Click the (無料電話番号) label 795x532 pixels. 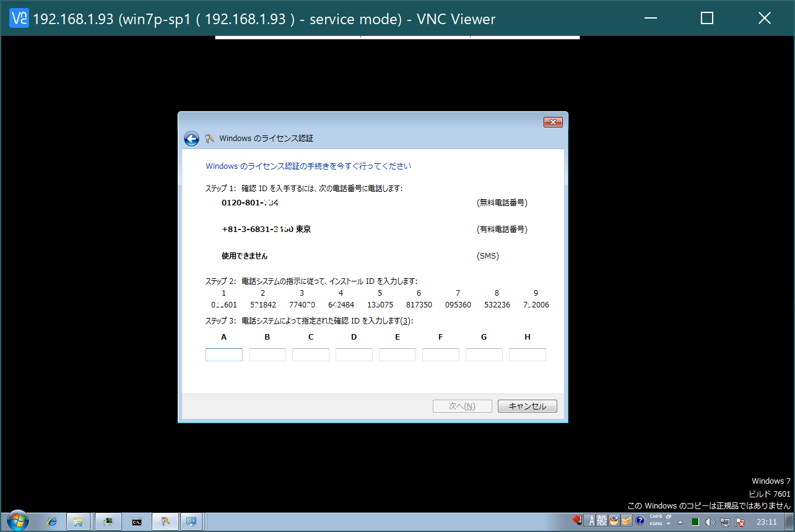coord(502,202)
